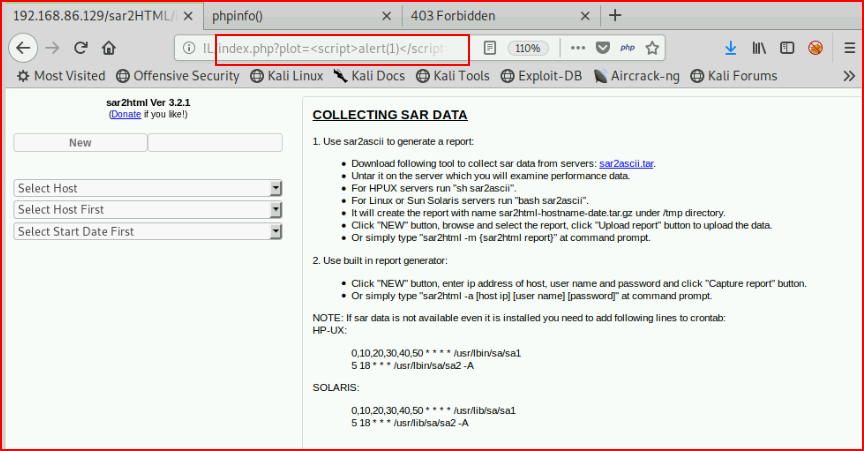Open the library icon
This screenshot has width=864, height=451.
[759, 48]
